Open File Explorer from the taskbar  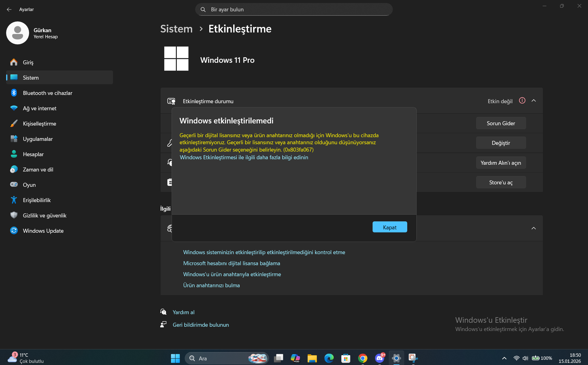click(312, 358)
